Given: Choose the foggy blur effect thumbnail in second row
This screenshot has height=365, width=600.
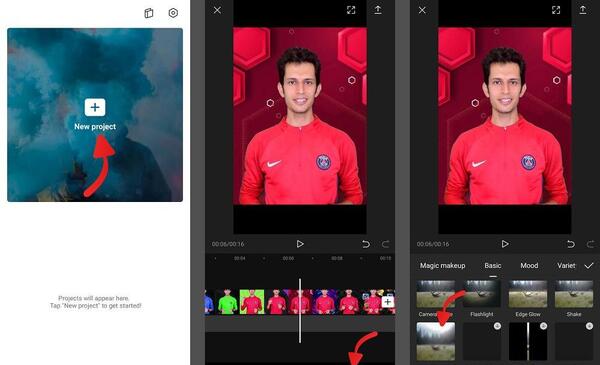Looking at the screenshot, I should [x=435, y=341].
